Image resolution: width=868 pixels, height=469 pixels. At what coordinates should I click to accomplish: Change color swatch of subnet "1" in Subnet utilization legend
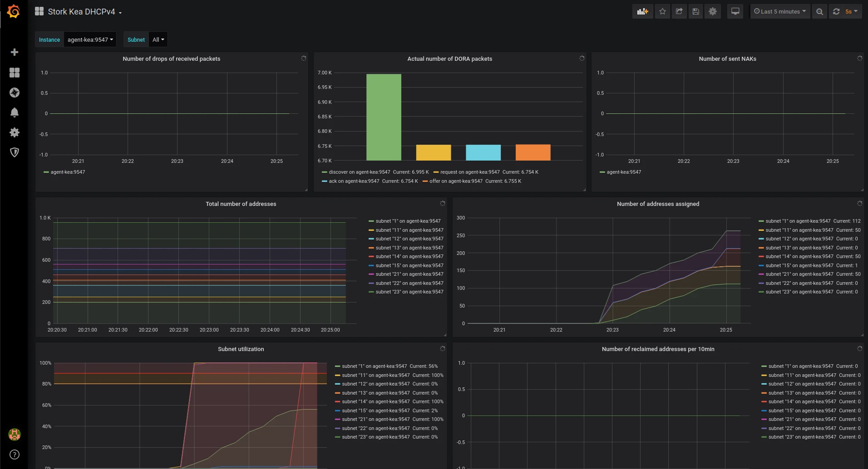point(338,366)
